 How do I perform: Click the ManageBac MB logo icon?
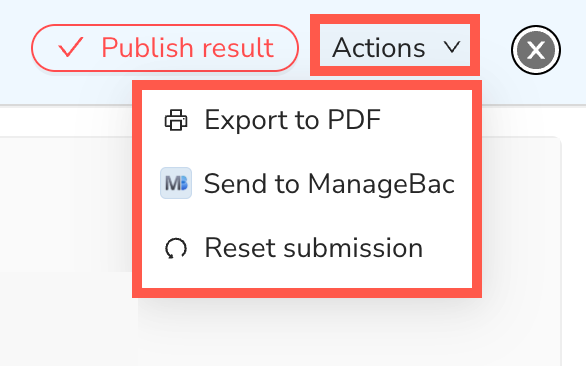coord(176,183)
